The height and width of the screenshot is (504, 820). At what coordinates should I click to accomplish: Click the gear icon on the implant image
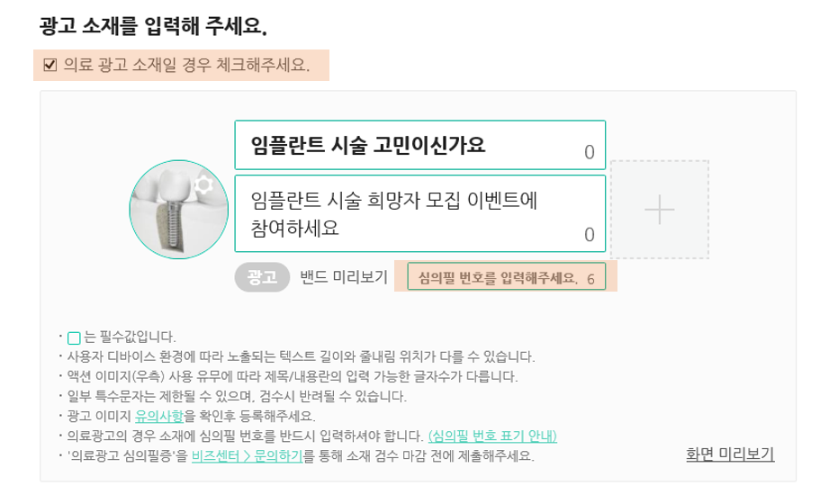(203, 184)
